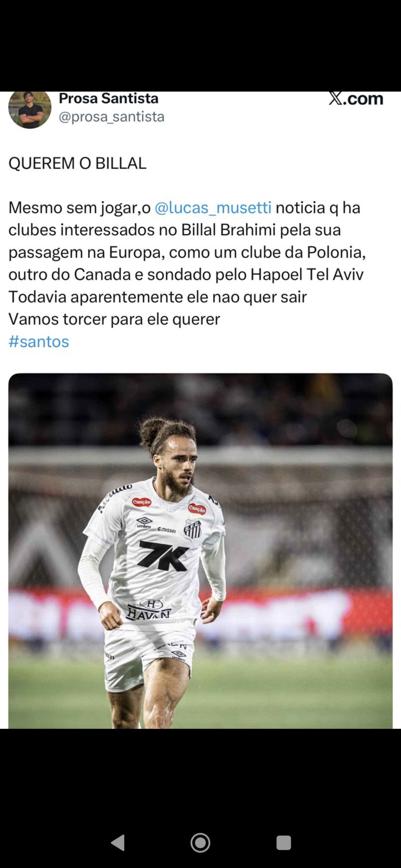Open the @lucas_musetti mention link
401x868 pixels.
(x=213, y=208)
